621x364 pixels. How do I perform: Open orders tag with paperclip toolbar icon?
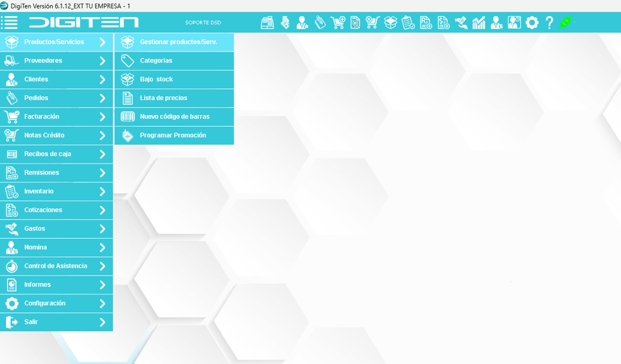[x=320, y=22]
